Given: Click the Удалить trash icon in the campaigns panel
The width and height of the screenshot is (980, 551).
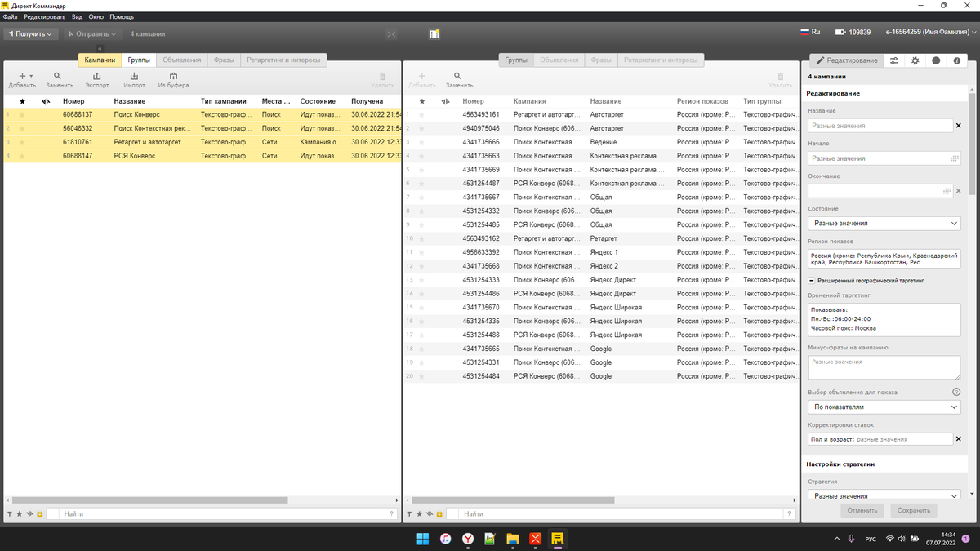Looking at the screenshot, I should pos(382,76).
